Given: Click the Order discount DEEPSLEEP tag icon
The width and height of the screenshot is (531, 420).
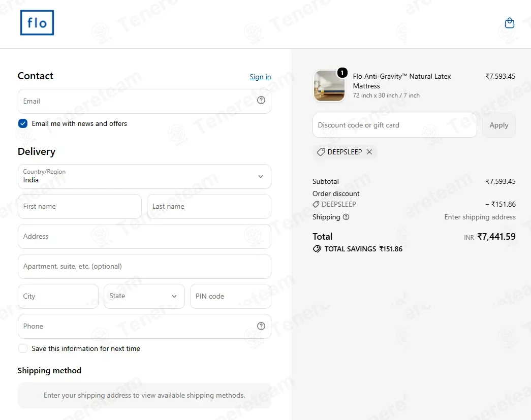Looking at the screenshot, I should [316, 205].
